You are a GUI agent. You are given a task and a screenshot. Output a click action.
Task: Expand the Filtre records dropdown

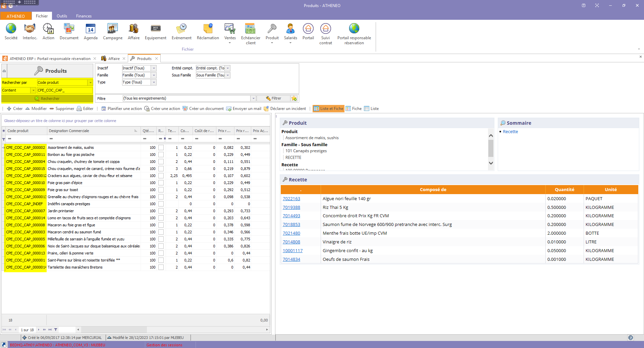(x=254, y=99)
